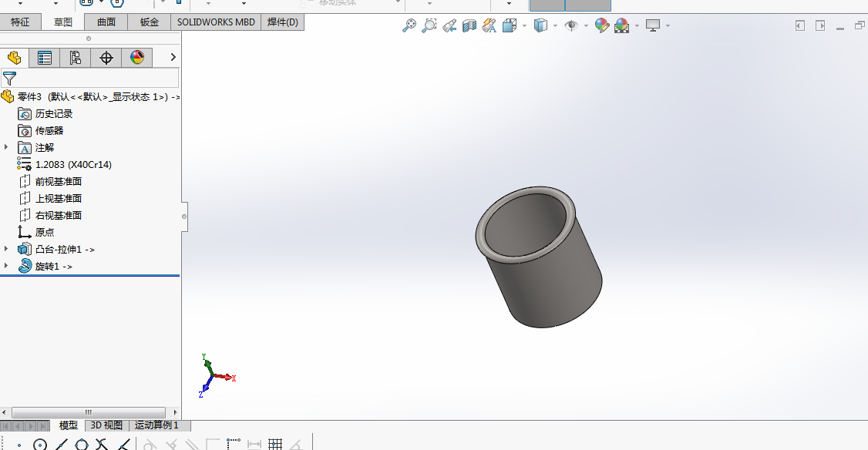Open Display Style dropdown arrow
Image resolution: width=868 pixels, height=450 pixels.
[555, 26]
